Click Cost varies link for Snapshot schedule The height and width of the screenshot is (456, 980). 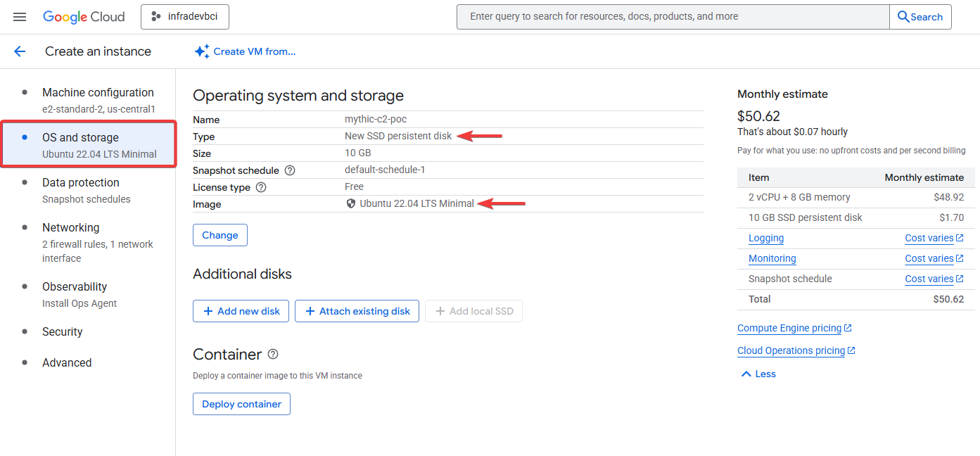[934, 279]
